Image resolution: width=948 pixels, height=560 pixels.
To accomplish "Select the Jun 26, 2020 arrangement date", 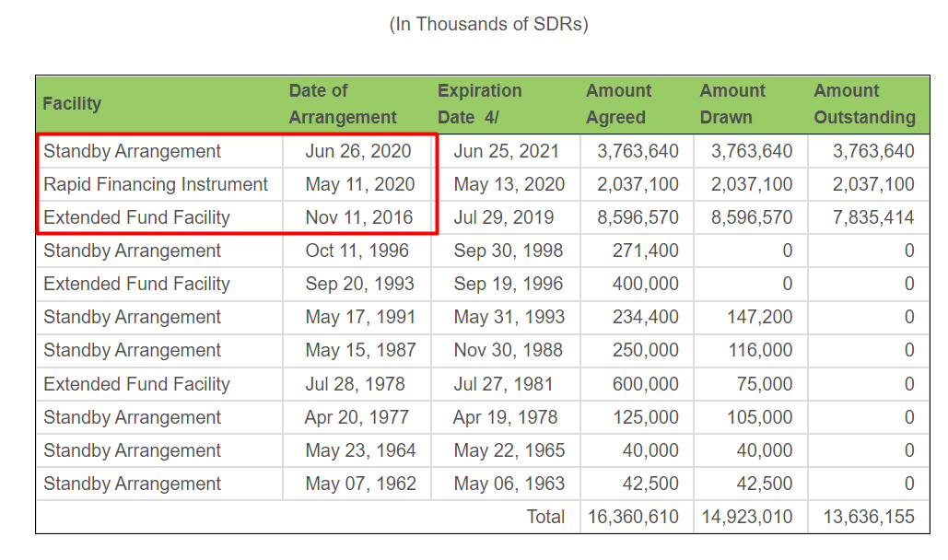I will coord(360,151).
